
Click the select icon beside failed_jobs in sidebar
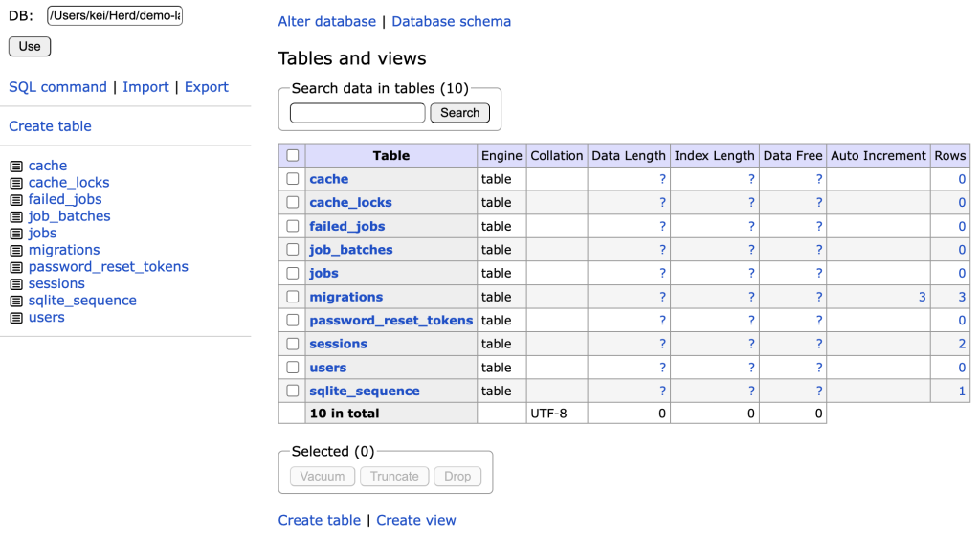click(x=16, y=200)
